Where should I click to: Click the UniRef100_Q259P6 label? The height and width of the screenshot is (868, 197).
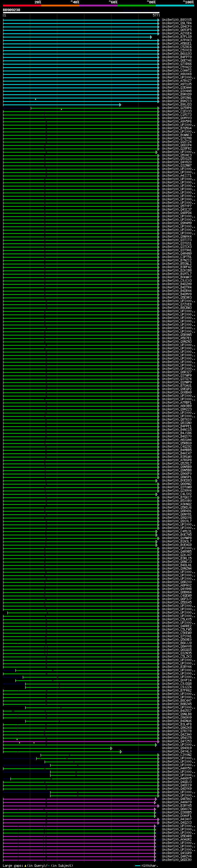[x=177, y=108]
